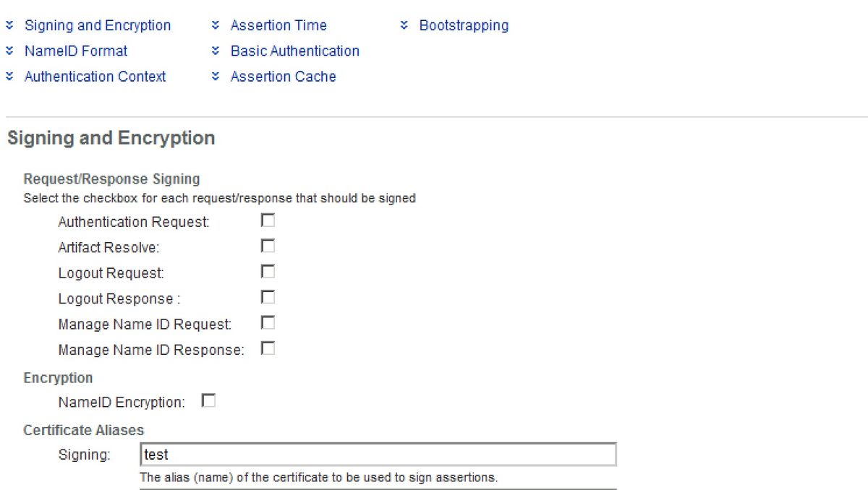Expand the Assertion Time section chevron
The image size is (868, 490).
click(x=215, y=25)
